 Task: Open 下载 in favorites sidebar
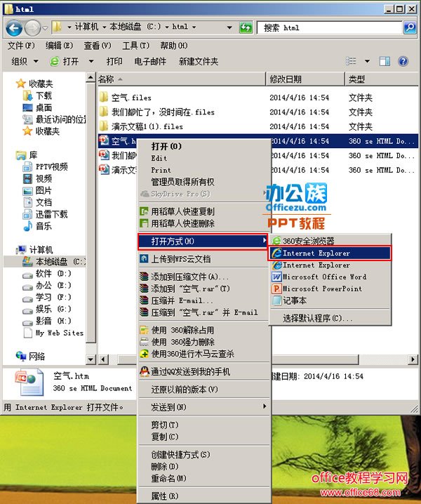click(37, 95)
